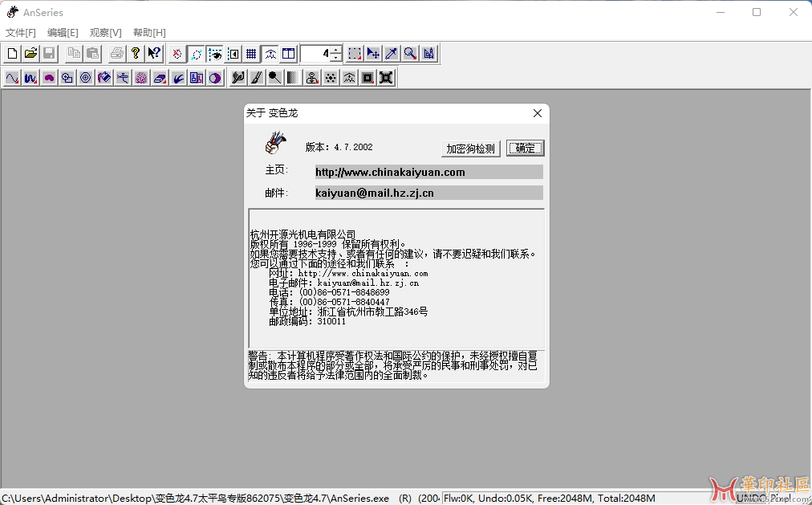812x505 pixels.
Task: Select the overlapping shapes tool
Action: (x=67, y=78)
